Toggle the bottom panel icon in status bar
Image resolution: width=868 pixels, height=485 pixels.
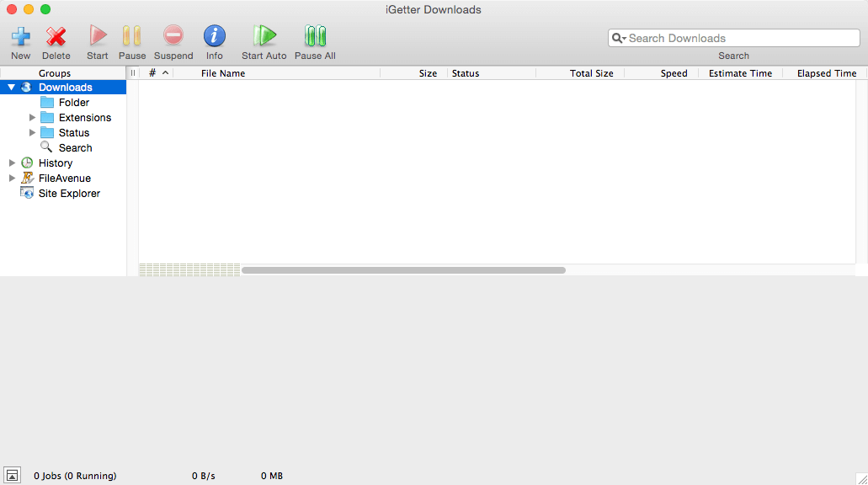tap(12, 475)
